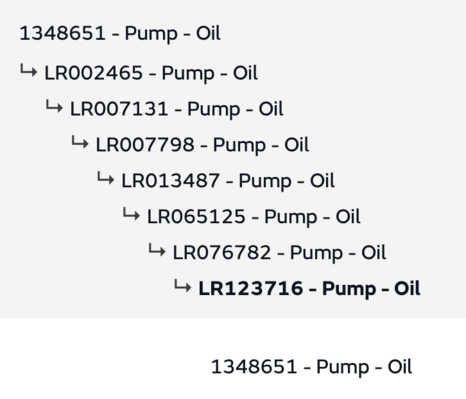Open the LR007798 - Pump - Oil part

[x=202, y=145]
